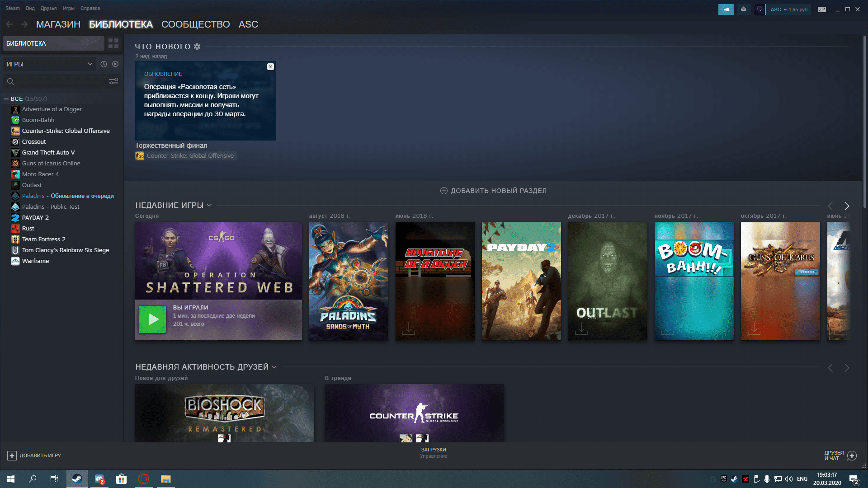Viewport: 868px width, 488px height.
Task: Expand the news card options arrow
Action: point(270,67)
